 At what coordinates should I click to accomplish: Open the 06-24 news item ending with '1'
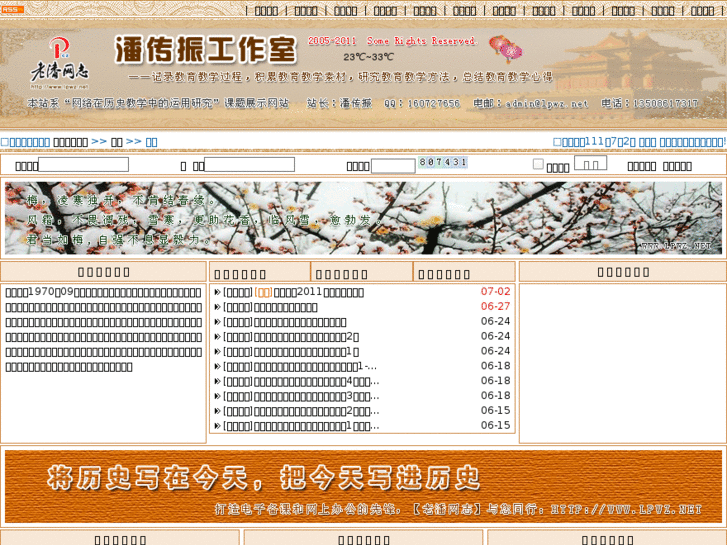click(306, 352)
